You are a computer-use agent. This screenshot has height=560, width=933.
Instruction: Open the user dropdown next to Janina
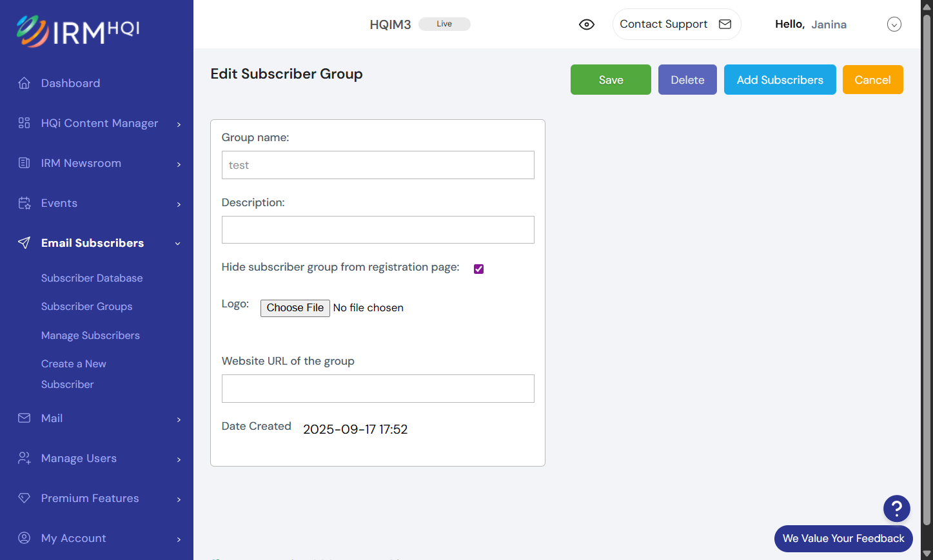pyautogui.click(x=894, y=24)
